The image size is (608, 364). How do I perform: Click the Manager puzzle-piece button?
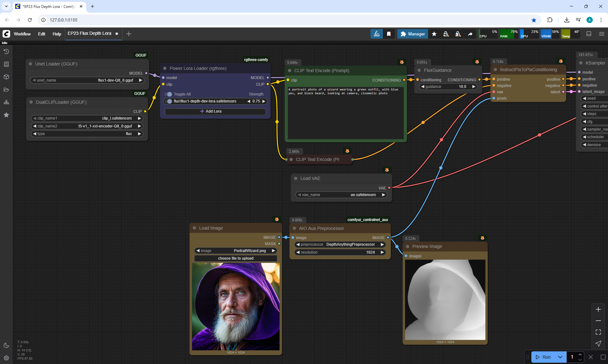(413, 34)
